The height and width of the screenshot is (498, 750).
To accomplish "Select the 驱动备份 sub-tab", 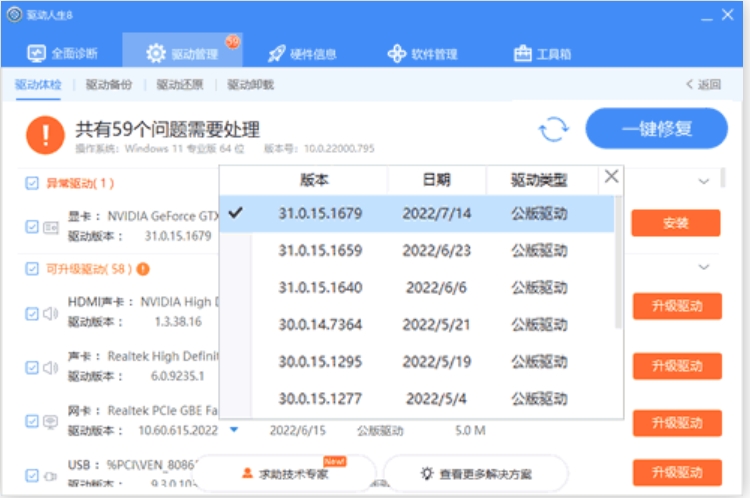I will 109,85.
